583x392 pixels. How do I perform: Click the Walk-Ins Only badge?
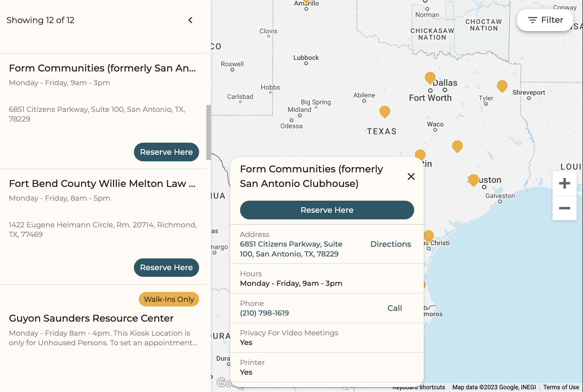[x=169, y=299]
